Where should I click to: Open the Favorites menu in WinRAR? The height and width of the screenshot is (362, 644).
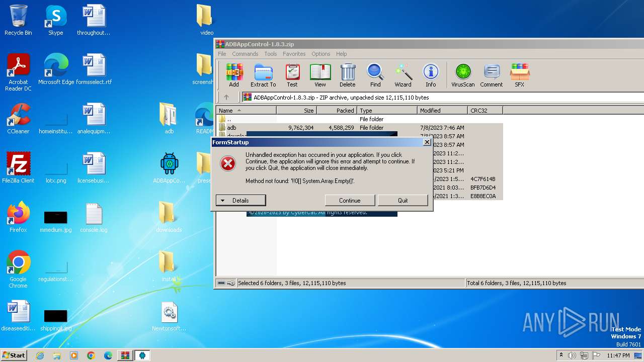point(294,54)
